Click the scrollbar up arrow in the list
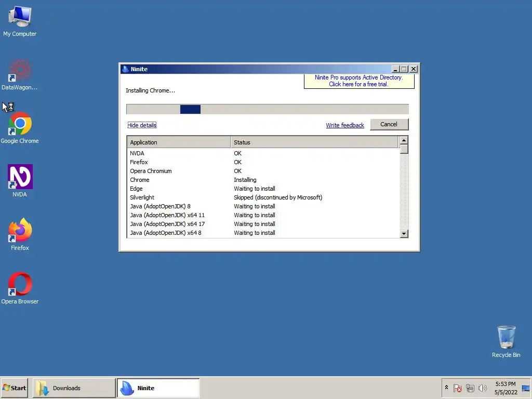Viewport: 532px width, 399px height. pyautogui.click(x=404, y=140)
